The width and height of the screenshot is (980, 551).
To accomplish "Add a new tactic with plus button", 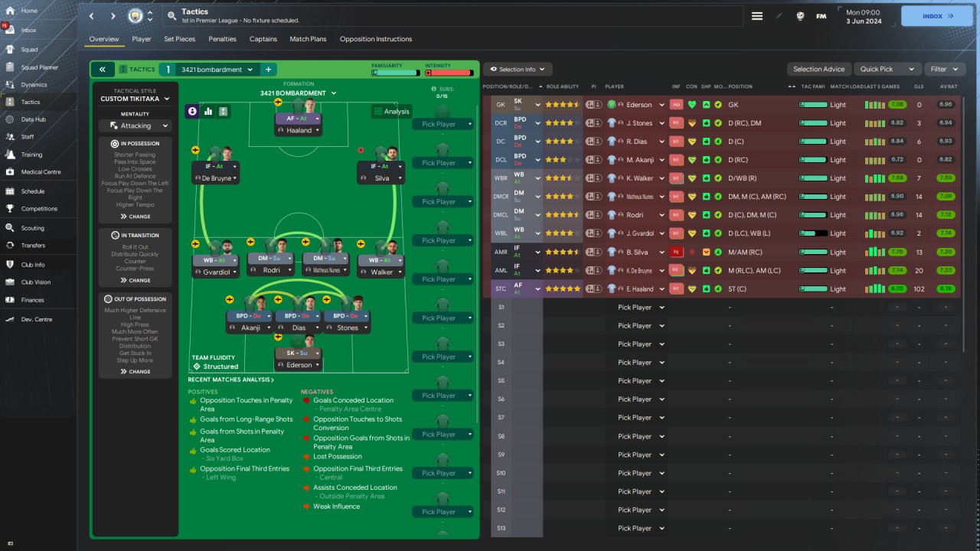I will click(x=268, y=70).
